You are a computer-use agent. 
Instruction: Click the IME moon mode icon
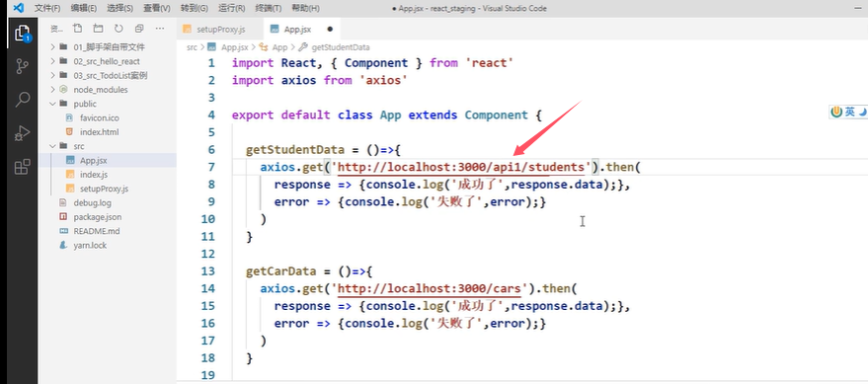pos(862,112)
